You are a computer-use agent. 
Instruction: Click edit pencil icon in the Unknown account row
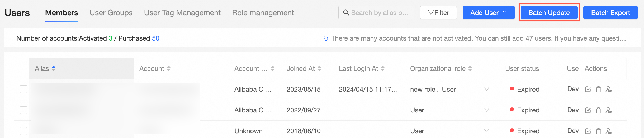tap(588, 131)
